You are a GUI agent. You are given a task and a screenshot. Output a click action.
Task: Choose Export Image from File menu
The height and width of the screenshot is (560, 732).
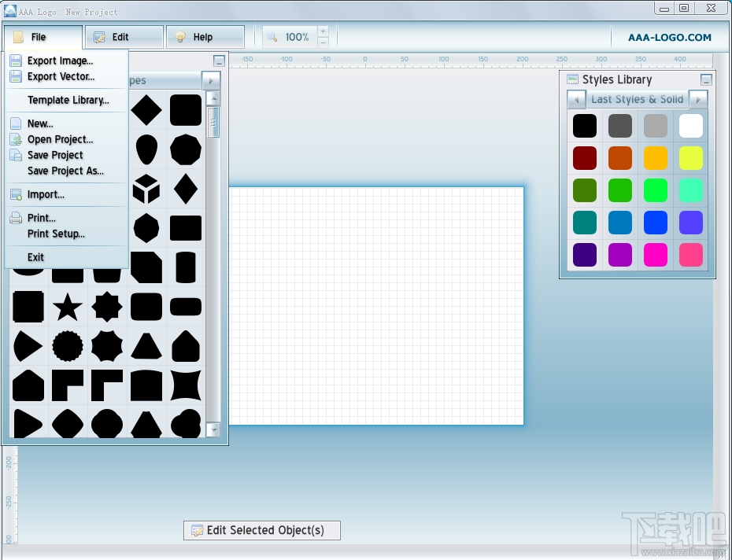tap(66, 61)
